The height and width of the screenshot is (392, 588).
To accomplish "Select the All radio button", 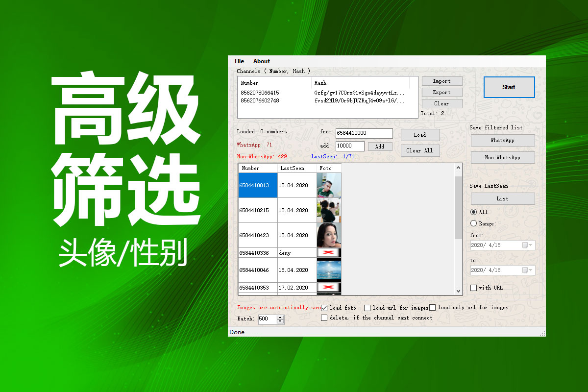I will pyautogui.click(x=473, y=212).
